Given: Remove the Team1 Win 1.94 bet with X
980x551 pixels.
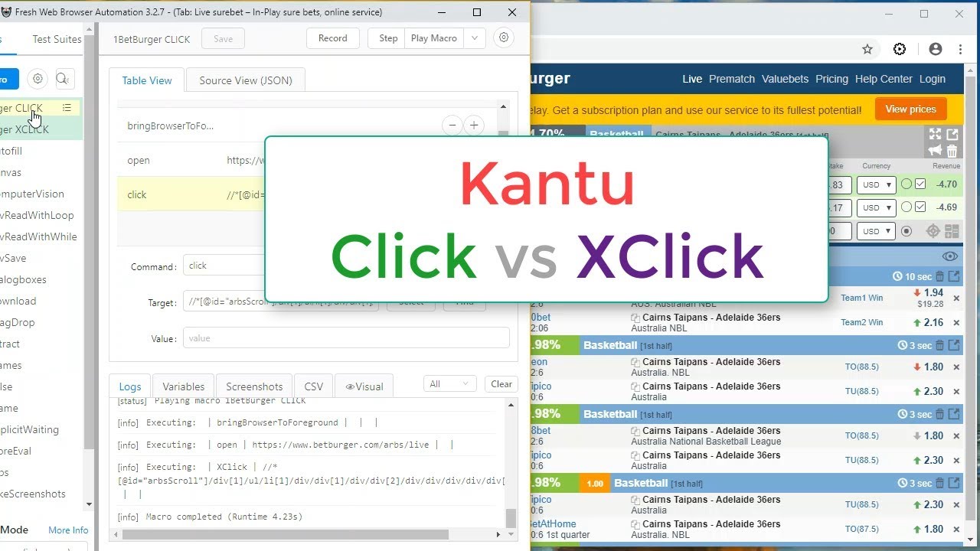Looking at the screenshot, I should [x=956, y=298].
